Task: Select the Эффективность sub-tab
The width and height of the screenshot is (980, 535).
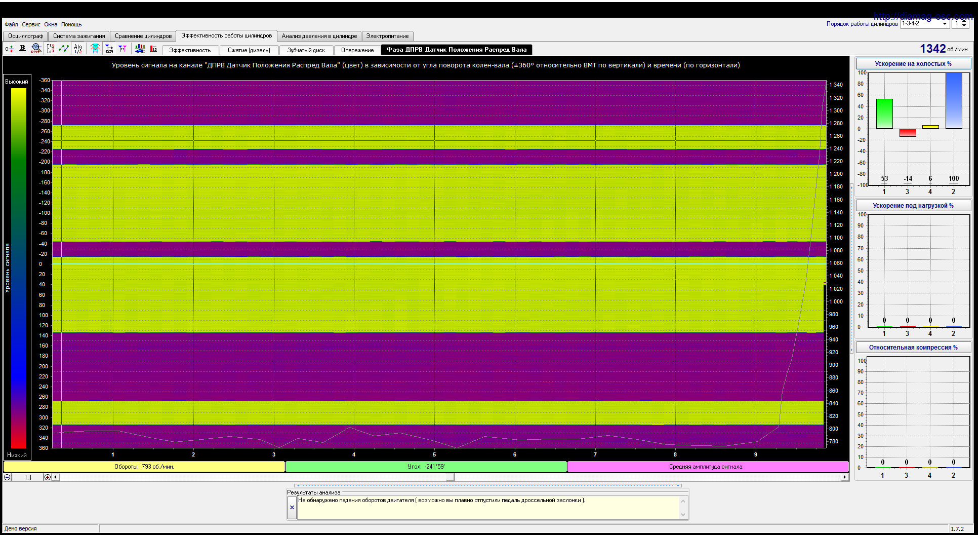Action: pyautogui.click(x=190, y=50)
